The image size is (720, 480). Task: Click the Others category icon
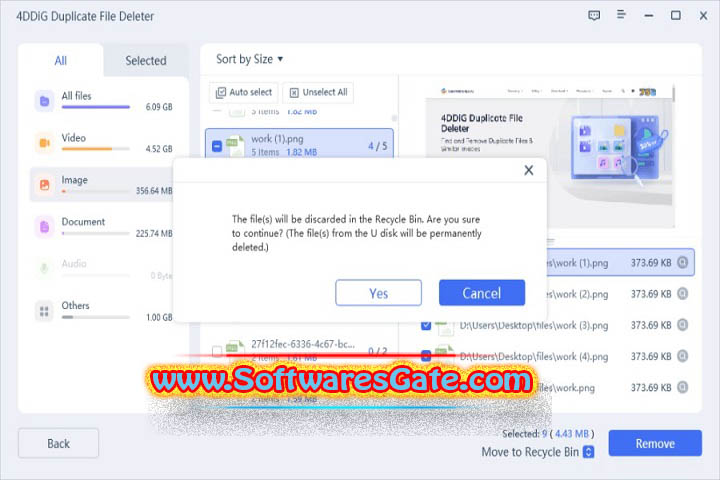point(45,311)
